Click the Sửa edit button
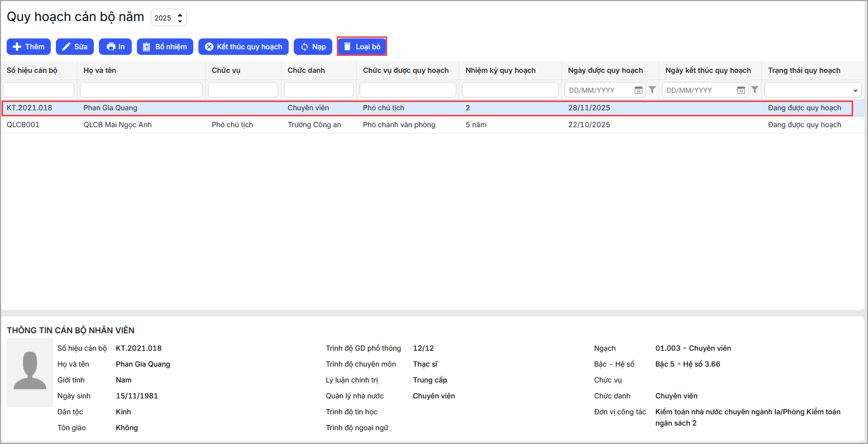Image resolution: width=868 pixels, height=444 pixels. point(74,47)
